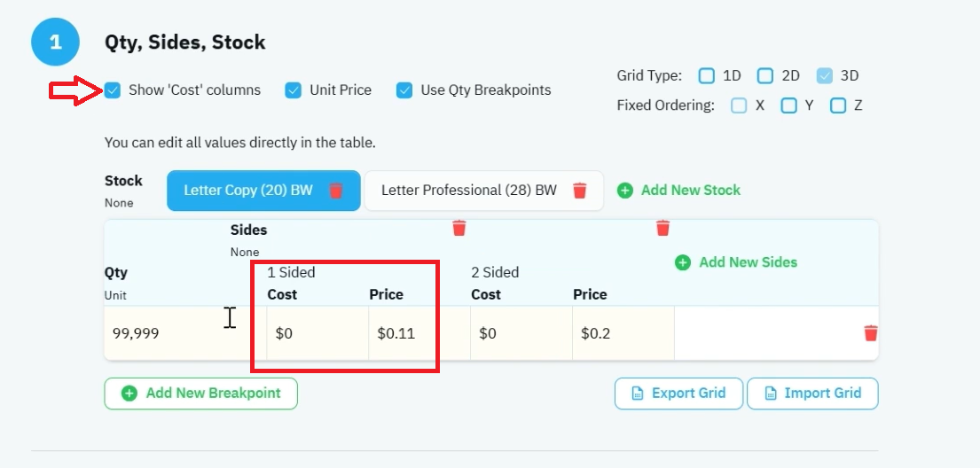The width and height of the screenshot is (980, 468).
Task: Select 1D grid type checkbox
Action: [706, 76]
